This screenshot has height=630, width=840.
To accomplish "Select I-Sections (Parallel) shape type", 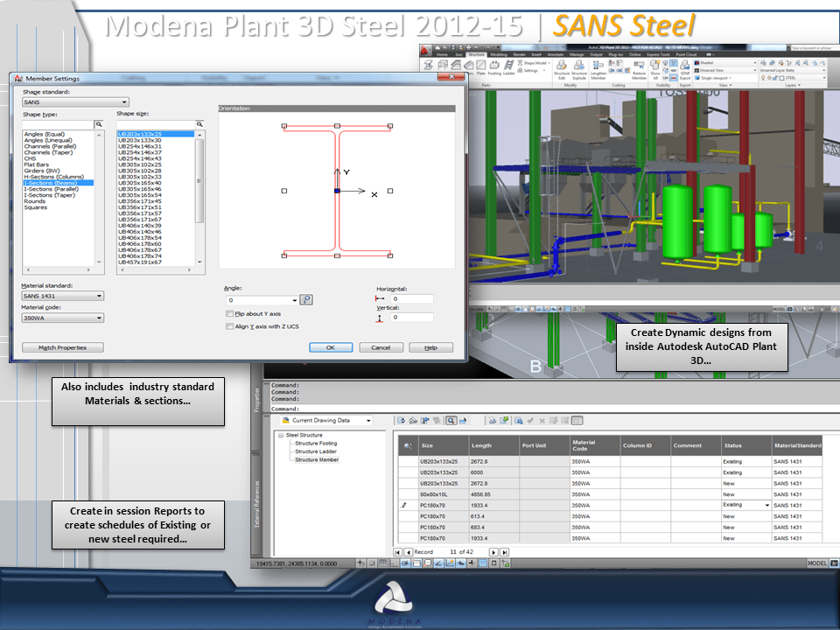I will [52, 189].
